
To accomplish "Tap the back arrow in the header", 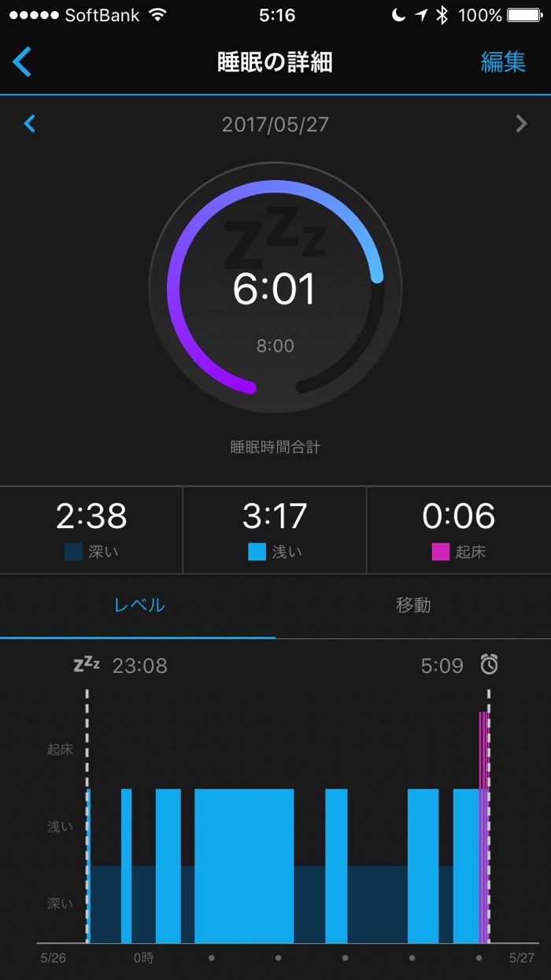I will 22,61.
